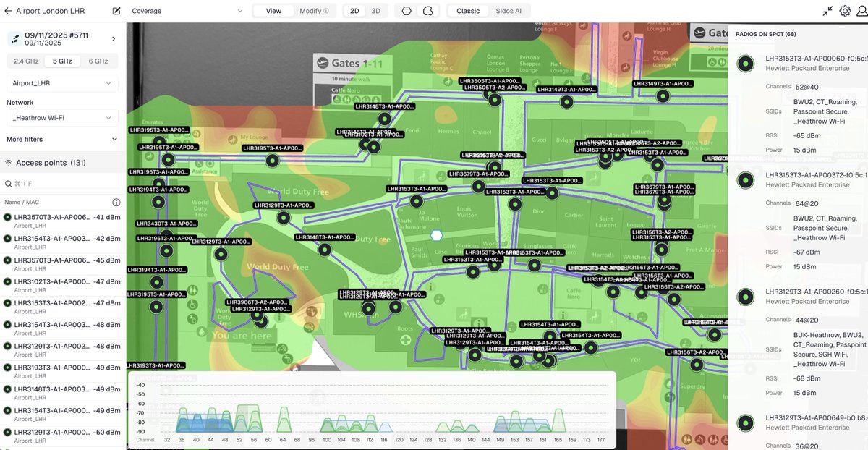This screenshot has width=868, height=450.
Task: Click radio icon for LHR3129T3-A1-AP00649 in Radios panel
Action: [x=745, y=423]
